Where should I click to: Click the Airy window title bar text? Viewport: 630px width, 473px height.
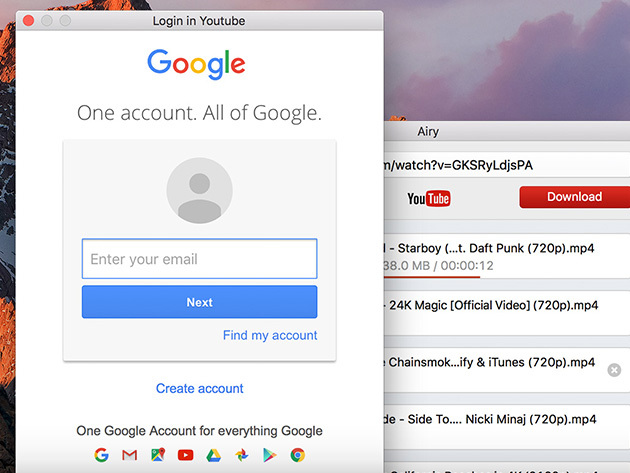(428, 131)
